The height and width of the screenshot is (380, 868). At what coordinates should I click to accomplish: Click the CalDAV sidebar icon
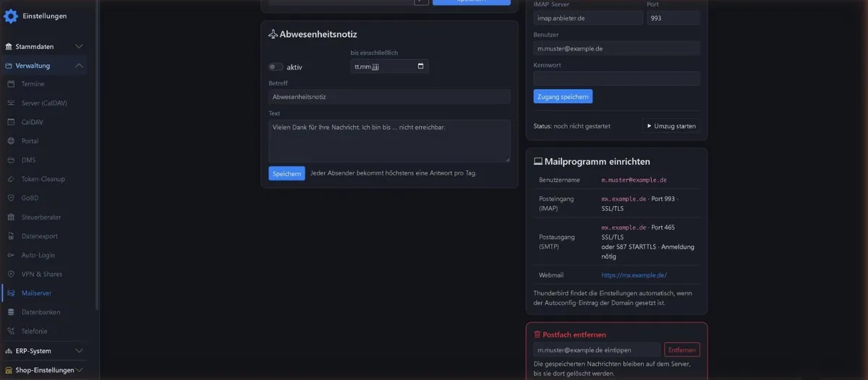(11, 122)
